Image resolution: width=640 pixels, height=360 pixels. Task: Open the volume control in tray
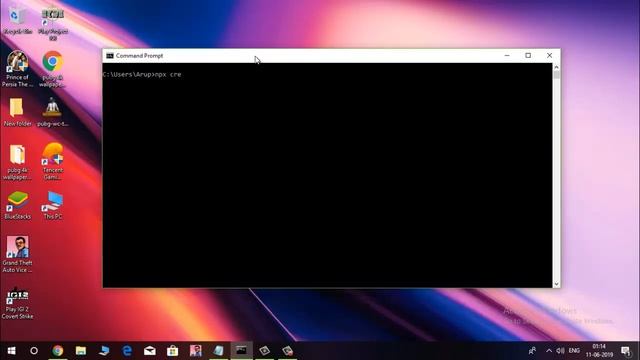tap(561, 351)
